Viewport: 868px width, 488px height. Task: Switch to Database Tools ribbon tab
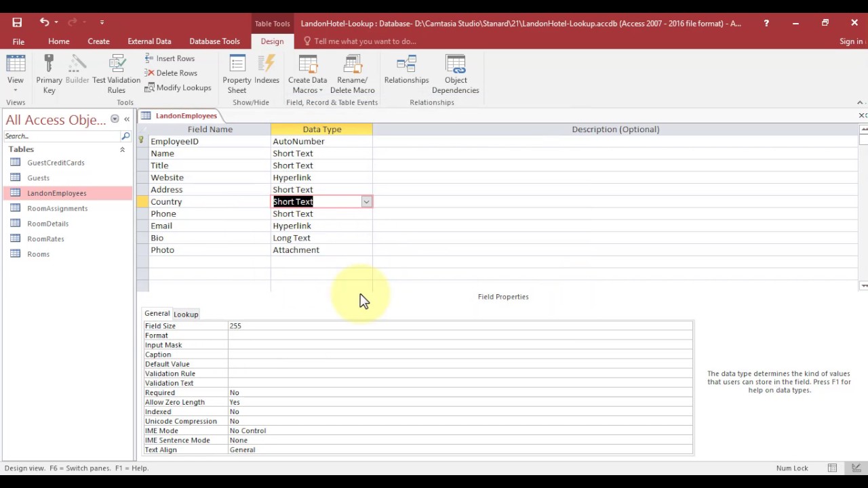coord(214,41)
